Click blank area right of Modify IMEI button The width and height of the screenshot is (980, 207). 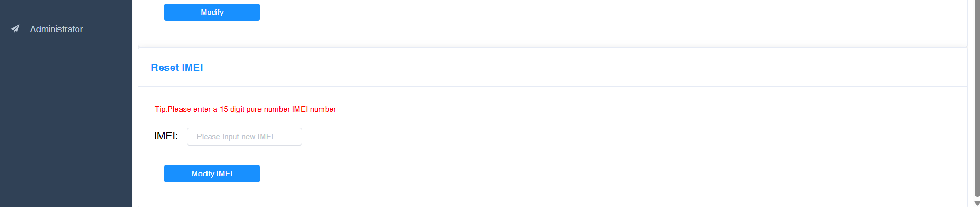pos(462,174)
